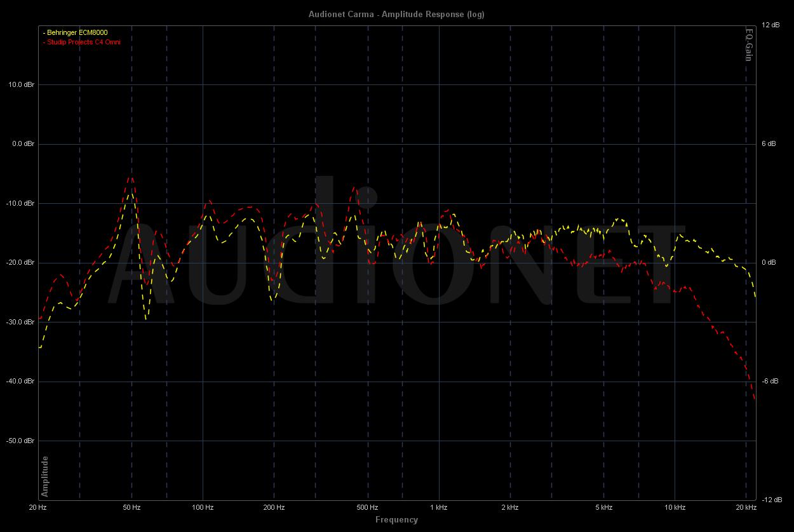
Task: Click the Studip Projects C4 Omni legend entry
Action: pyautogui.click(x=82, y=42)
